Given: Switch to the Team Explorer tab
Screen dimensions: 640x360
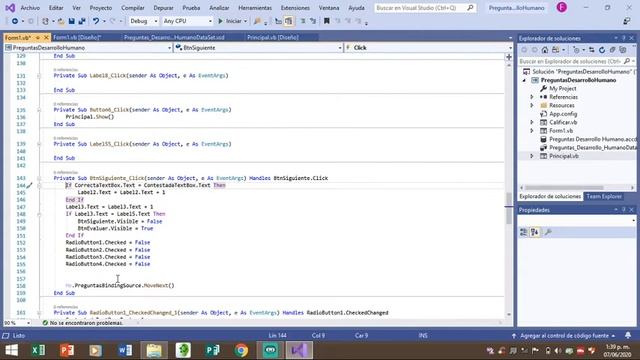Looking at the screenshot, I should (604, 196).
